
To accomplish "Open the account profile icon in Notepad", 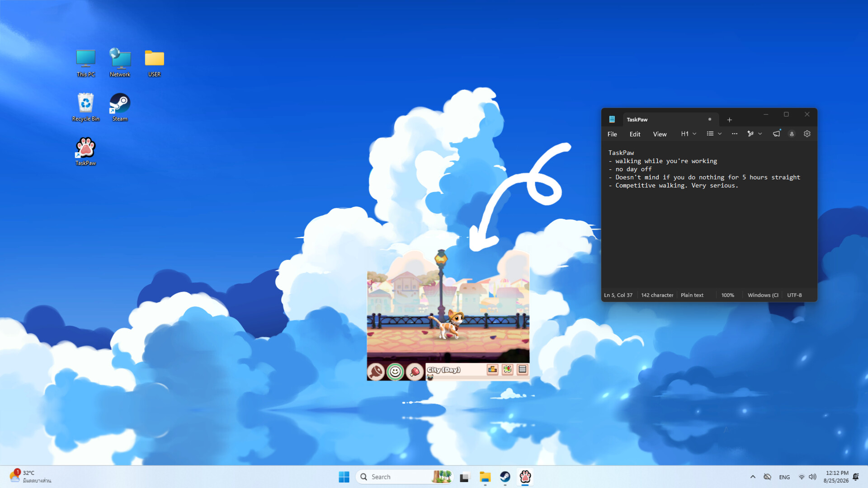I will tap(792, 134).
